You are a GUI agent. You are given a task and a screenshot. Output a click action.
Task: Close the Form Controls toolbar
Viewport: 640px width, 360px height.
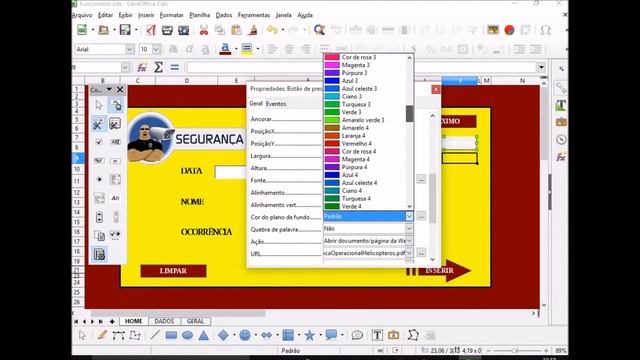pyautogui.click(x=120, y=89)
